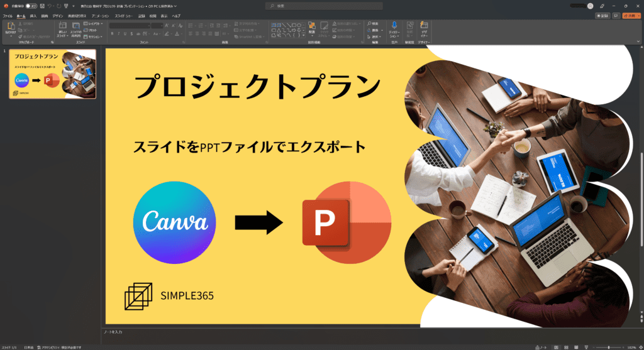Switch to the スライドショー (Slide Show) tab
Image resolution: width=644 pixels, height=350 pixels.
[124, 16]
